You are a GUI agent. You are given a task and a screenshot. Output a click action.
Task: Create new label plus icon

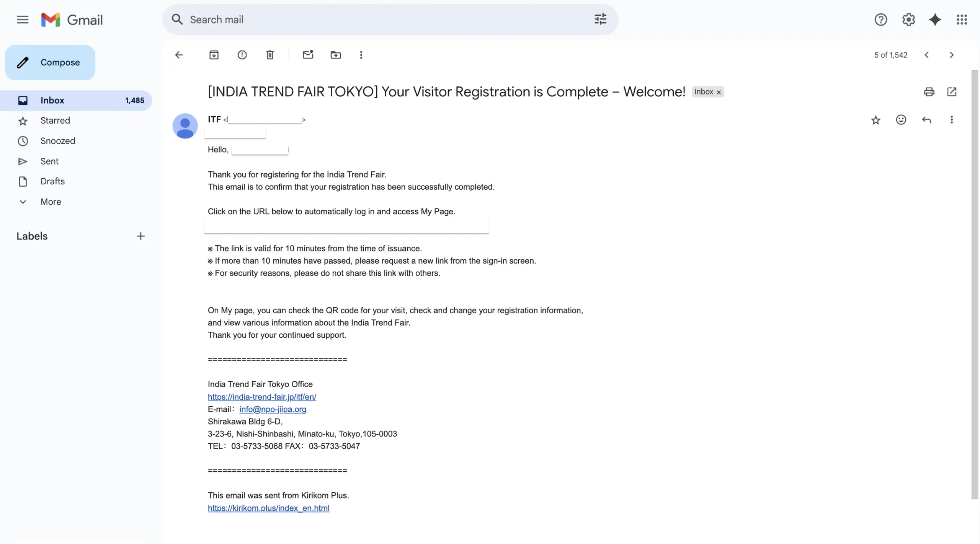pyautogui.click(x=140, y=236)
